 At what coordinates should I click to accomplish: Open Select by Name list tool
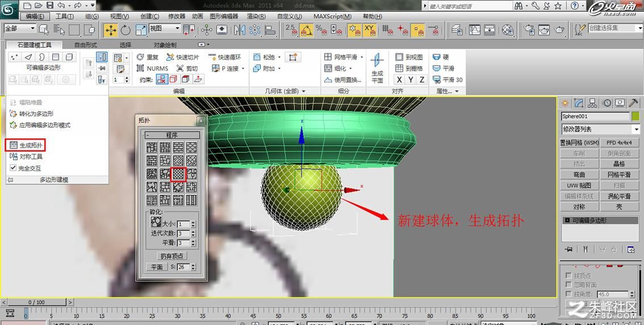[x=58, y=29]
